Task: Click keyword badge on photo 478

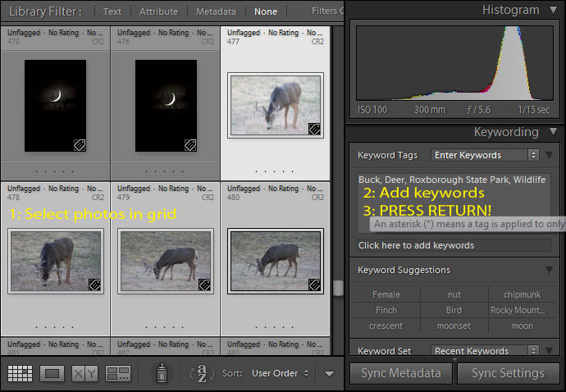Action: tap(94, 285)
